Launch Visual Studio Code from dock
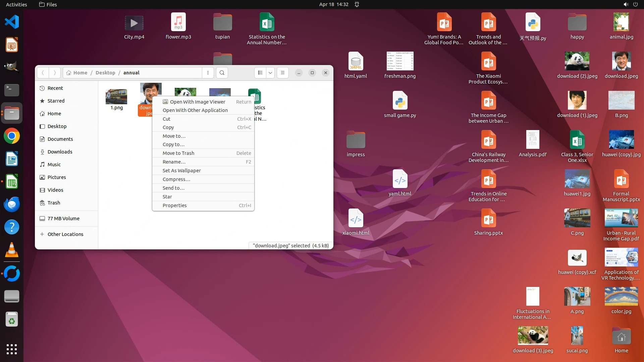Image resolution: width=644 pixels, height=362 pixels. (x=12, y=22)
